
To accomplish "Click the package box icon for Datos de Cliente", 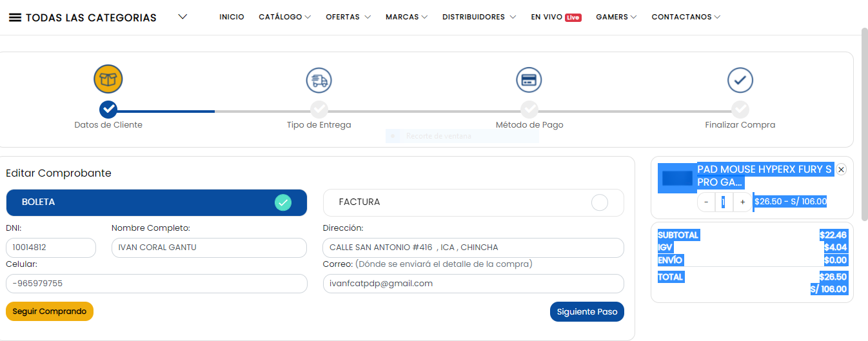I will coord(108,79).
